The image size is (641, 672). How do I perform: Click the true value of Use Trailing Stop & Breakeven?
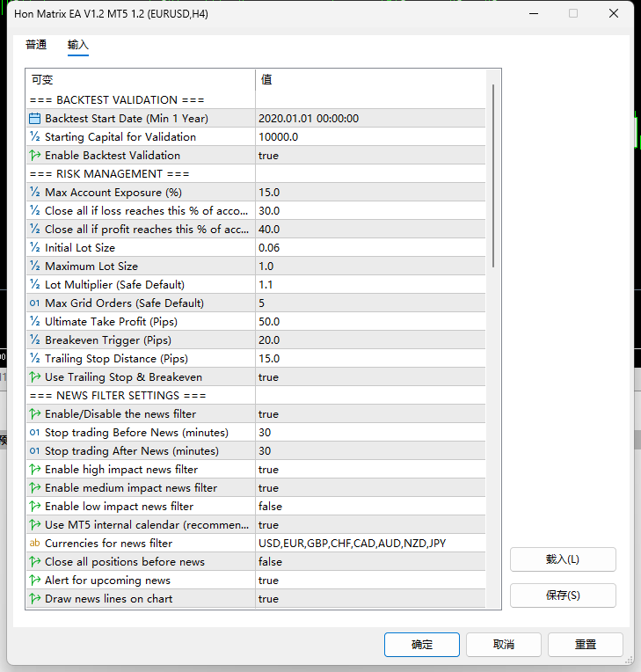pyautogui.click(x=269, y=376)
